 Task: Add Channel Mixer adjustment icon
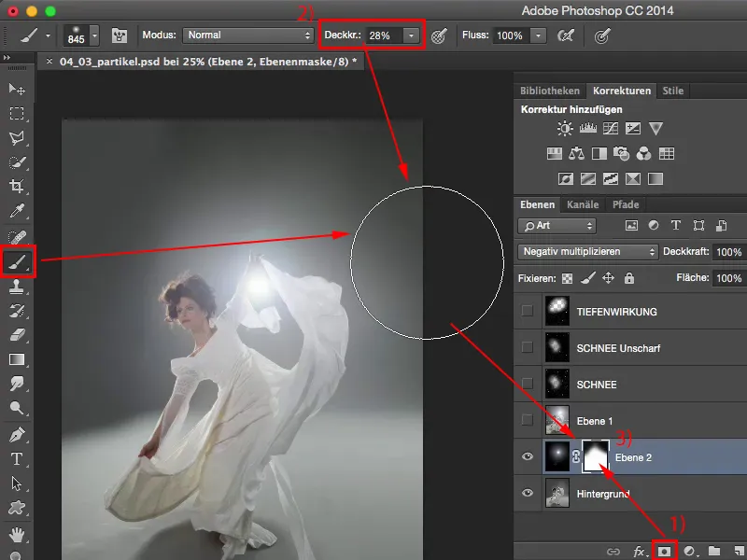(x=643, y=154)
